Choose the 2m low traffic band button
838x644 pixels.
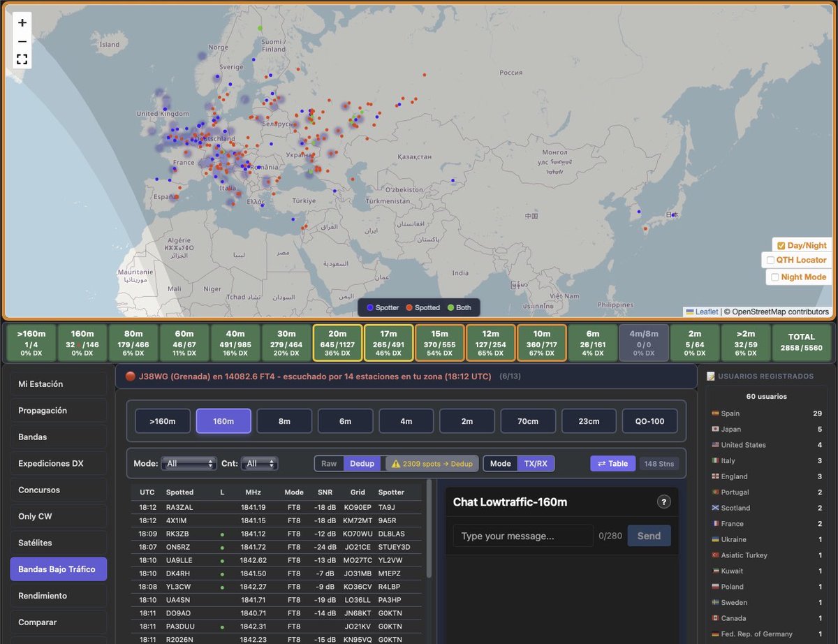467,421
